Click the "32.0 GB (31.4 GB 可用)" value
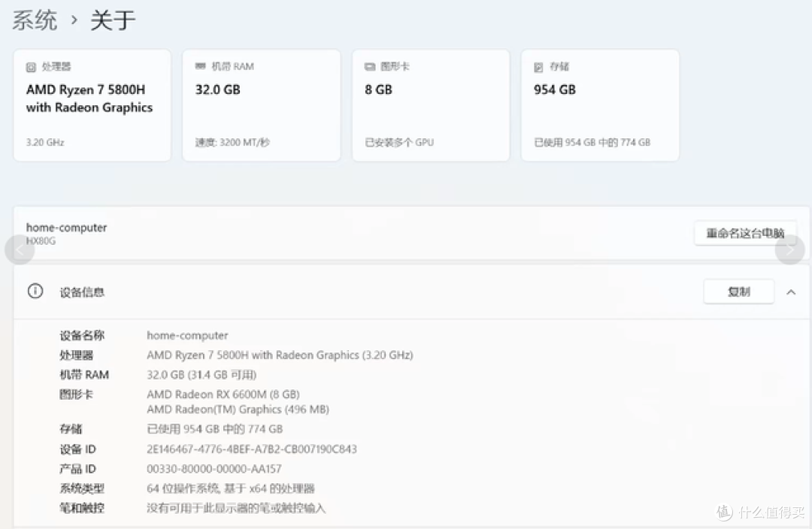The width and height of the screenshot is (812, 529). 202,375
